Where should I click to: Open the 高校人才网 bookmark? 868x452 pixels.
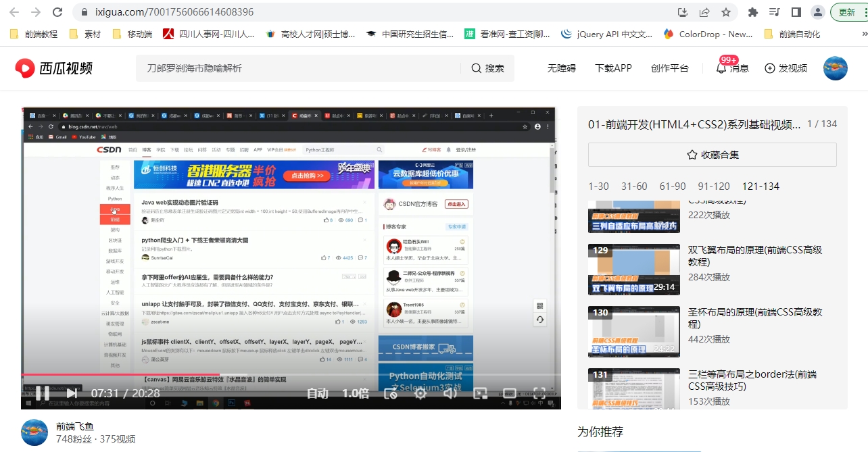311,34
